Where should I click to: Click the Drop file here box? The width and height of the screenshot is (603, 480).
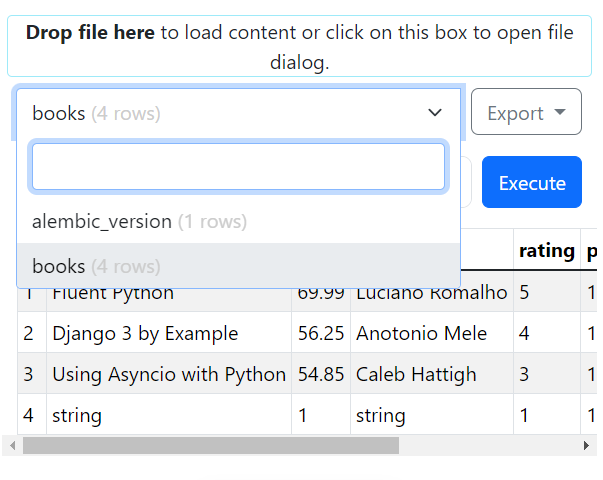299,46
